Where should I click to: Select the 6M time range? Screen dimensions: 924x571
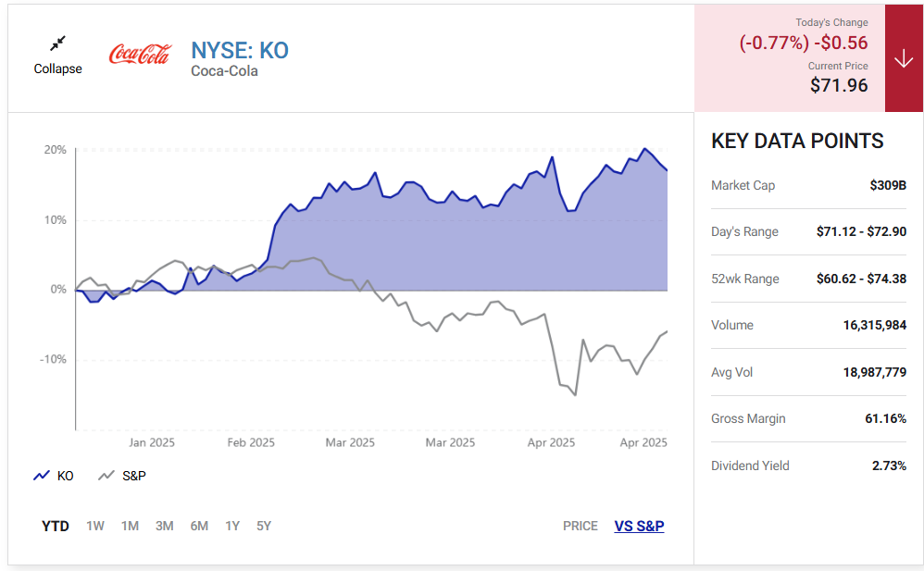[199, 527]
